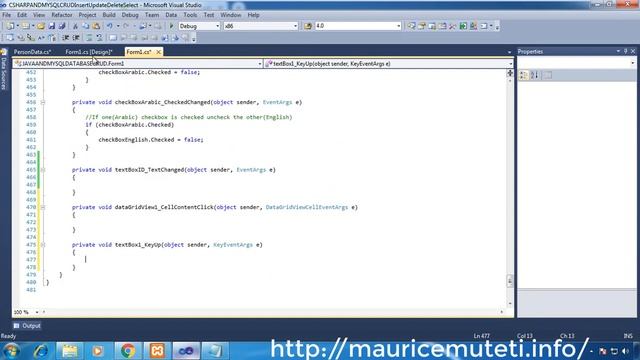Click the New Project toolbar icon

pyautogui.click(x=10, y=26)
